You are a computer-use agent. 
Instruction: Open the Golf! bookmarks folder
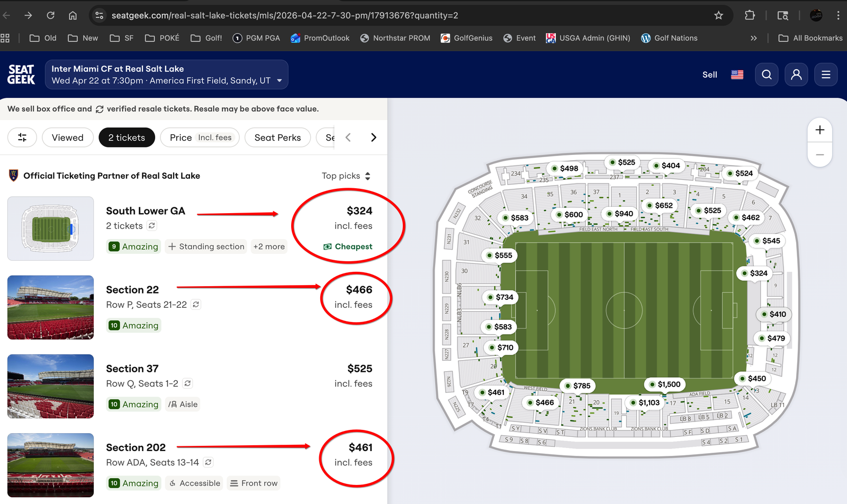click(206, 38)
